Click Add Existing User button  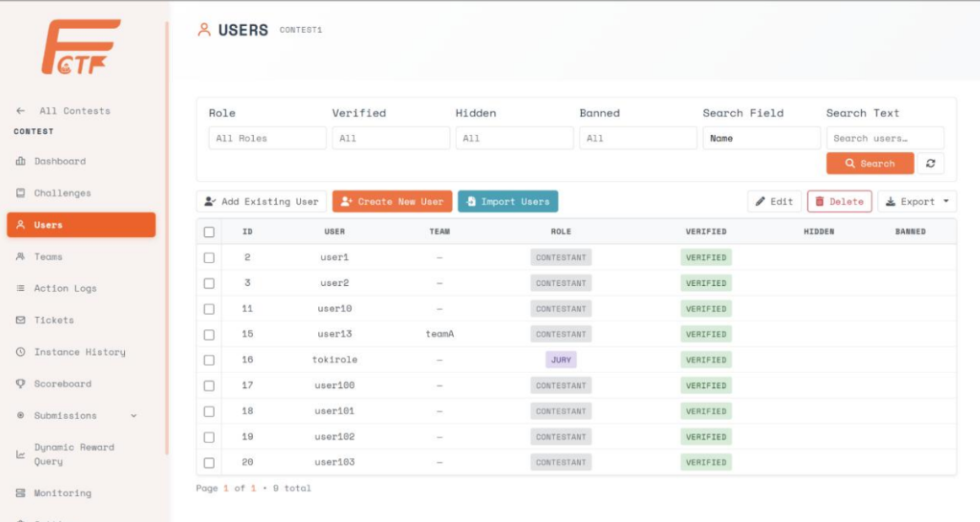(261, 202)
